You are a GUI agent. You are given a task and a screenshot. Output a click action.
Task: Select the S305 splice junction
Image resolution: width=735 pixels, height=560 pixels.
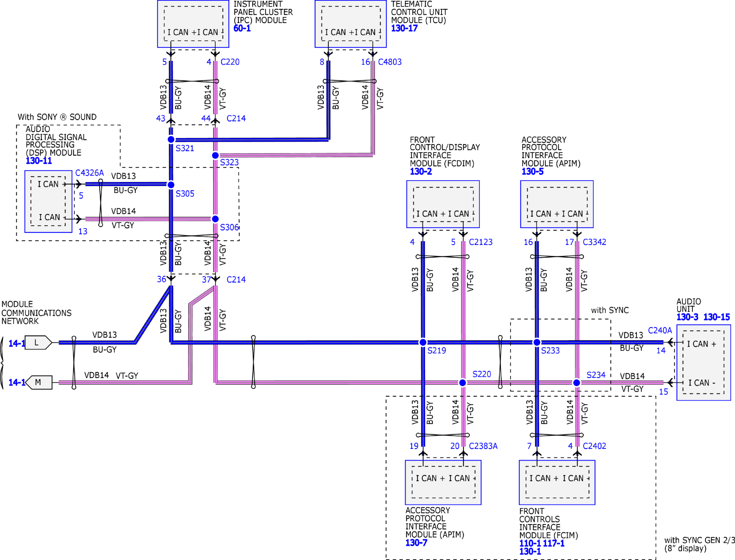171,185
